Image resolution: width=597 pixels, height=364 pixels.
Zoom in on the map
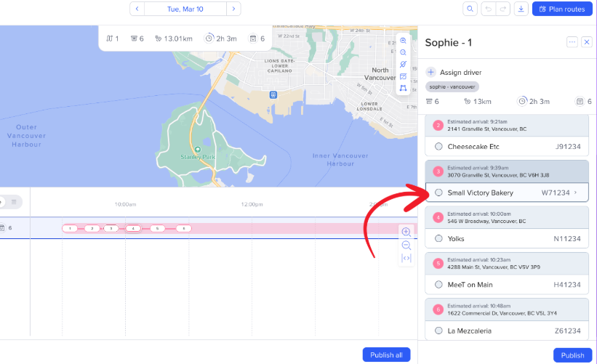point(403,41)
